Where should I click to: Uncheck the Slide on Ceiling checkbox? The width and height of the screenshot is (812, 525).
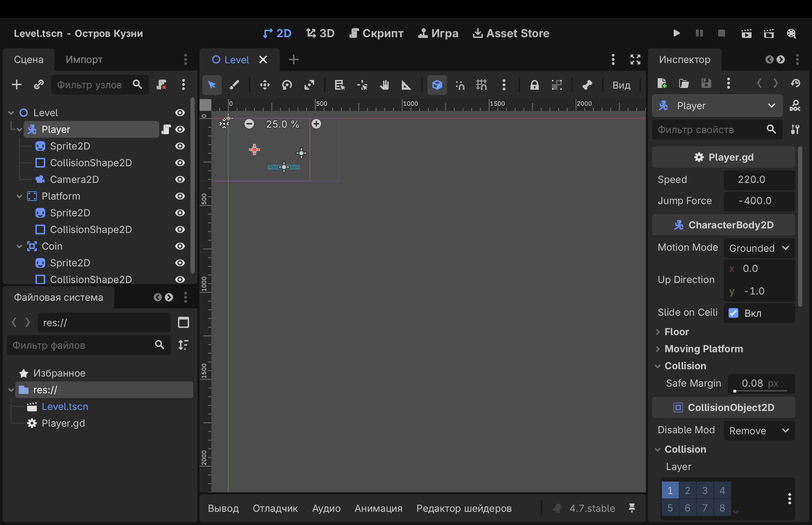[x=733, y=313]
